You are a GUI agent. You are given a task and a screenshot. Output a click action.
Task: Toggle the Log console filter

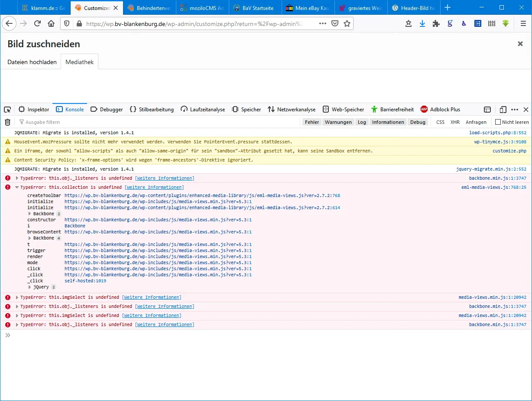362,122
